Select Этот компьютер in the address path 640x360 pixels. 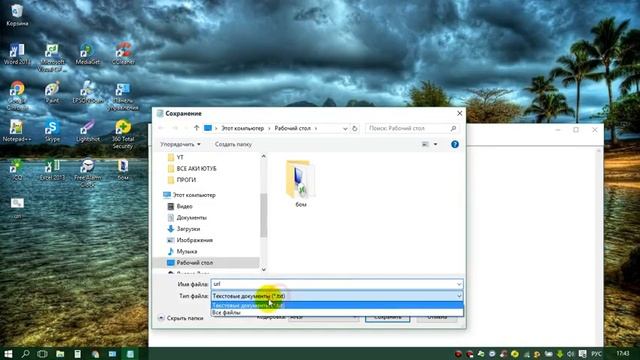pyautogui.click(x=242, y=128)
